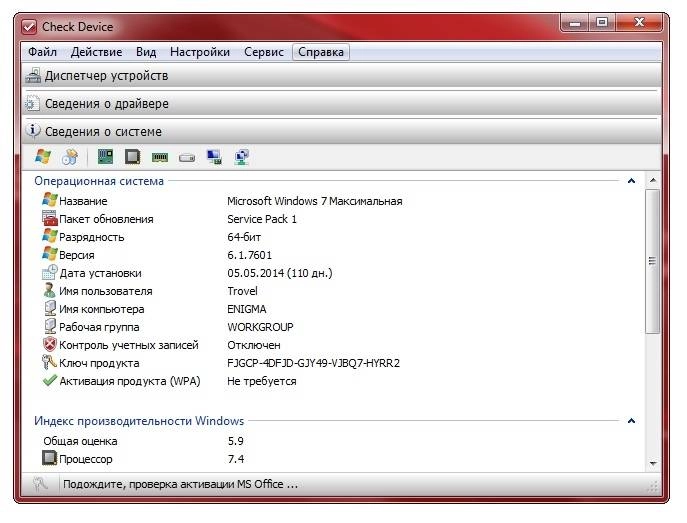
Task: Show network toolbar icon
Action: (x=241, y=157)
